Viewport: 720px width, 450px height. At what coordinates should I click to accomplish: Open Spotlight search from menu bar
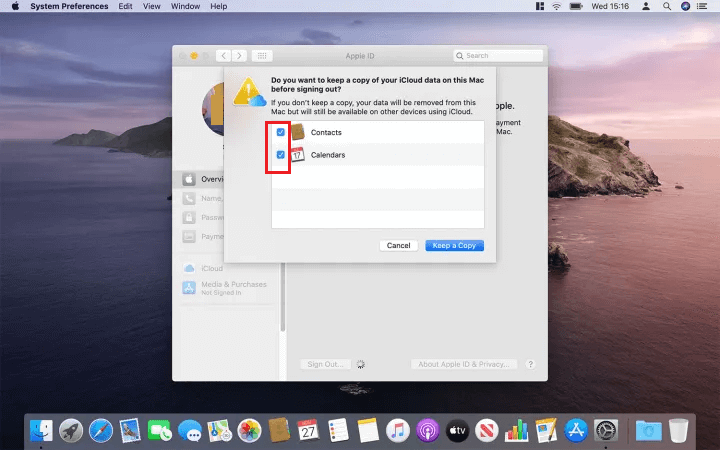[667, 6]
